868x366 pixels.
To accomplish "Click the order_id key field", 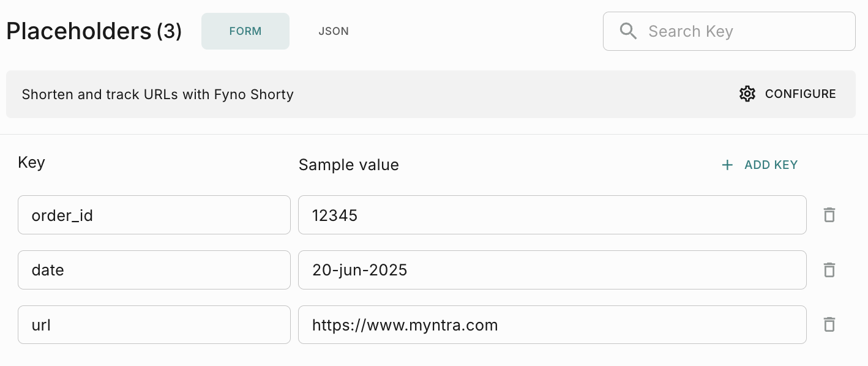I will [x=154, y=215].
